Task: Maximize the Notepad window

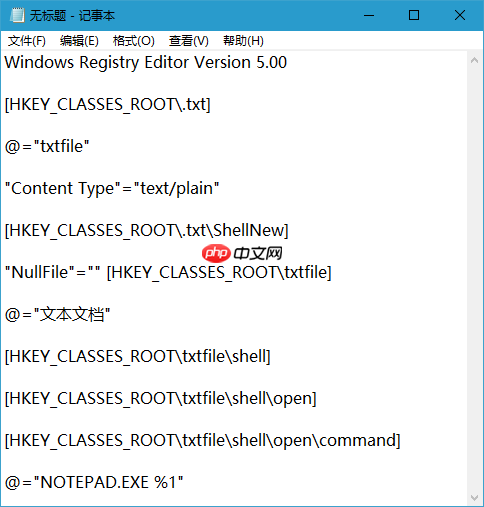Action: point(414,15)
